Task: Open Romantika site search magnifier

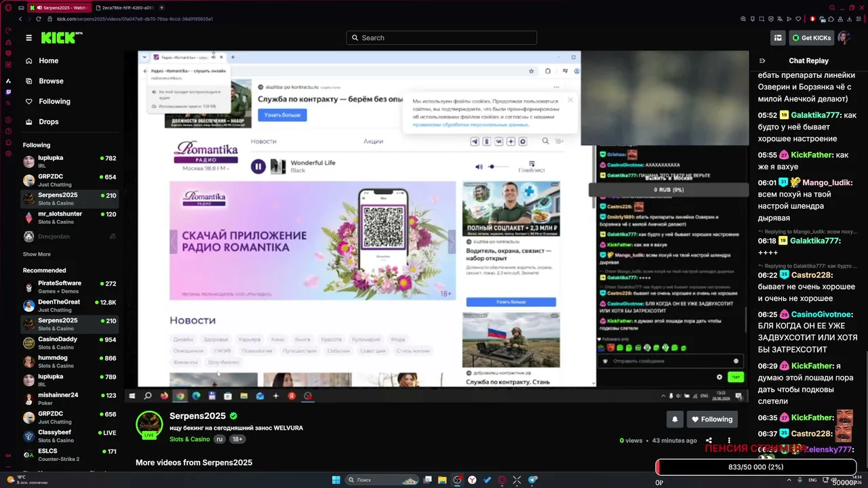Action: click(545, 141)
